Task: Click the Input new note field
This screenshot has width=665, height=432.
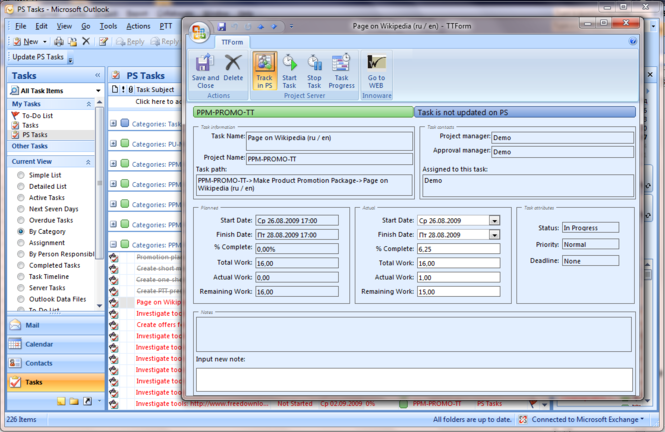Action: tap(414, 379)
